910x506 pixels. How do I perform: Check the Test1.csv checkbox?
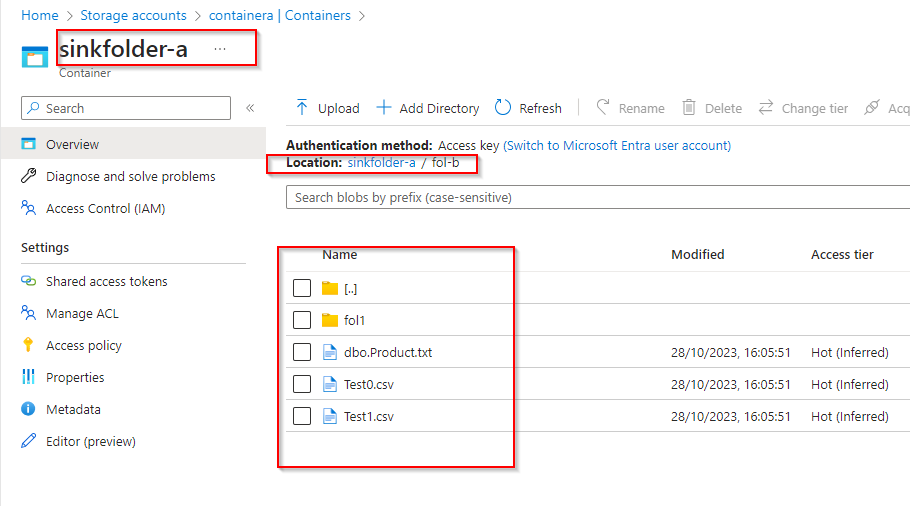tap(302, 416)
